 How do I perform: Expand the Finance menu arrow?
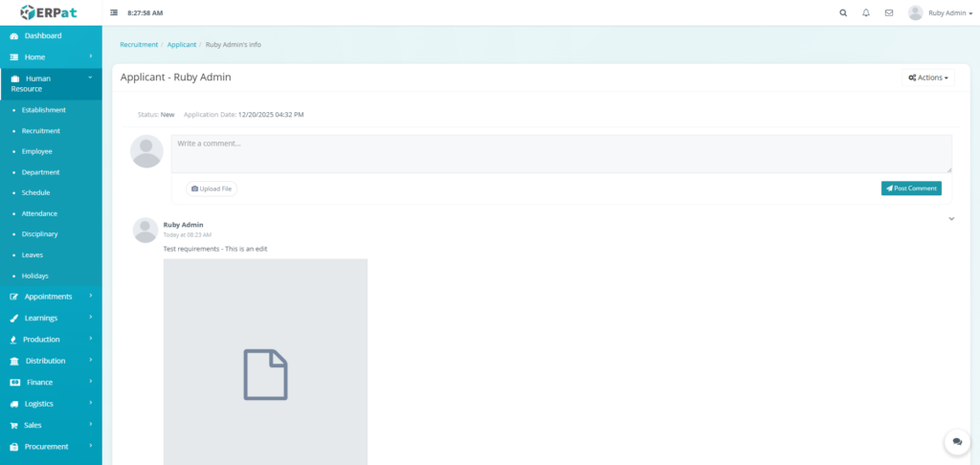[x=91, y=381]
